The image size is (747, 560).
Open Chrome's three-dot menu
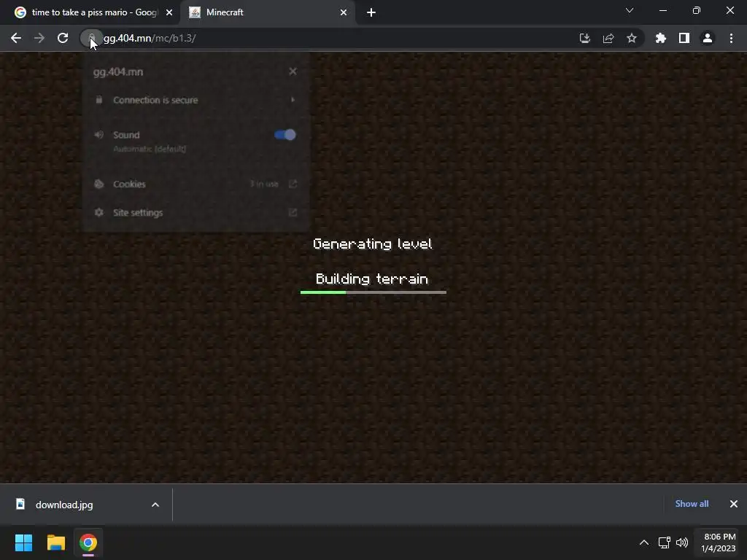click(731, 38)
